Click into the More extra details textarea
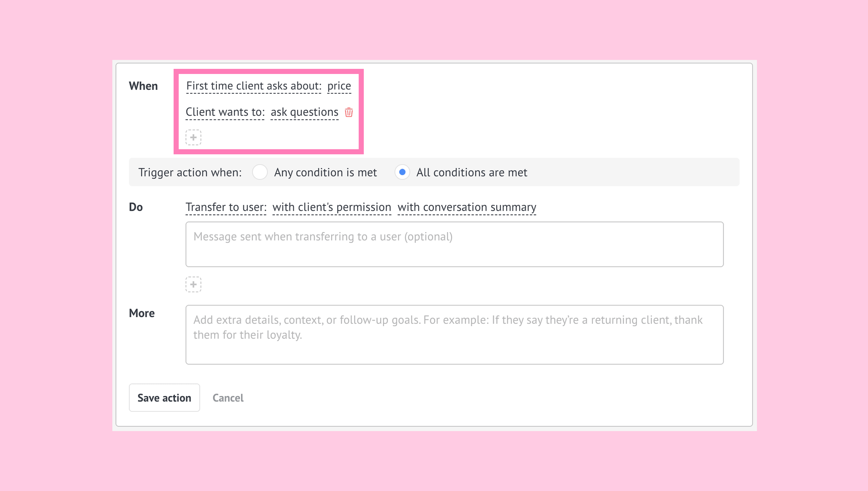Viewport: 868px width, 491px height. [454, 334]
